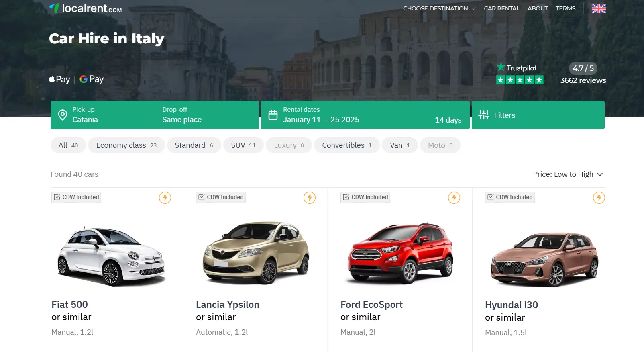This screenshot has height=352, width=644.
Task: Select the Convertibles category tab
Action: tap(347, 145)
